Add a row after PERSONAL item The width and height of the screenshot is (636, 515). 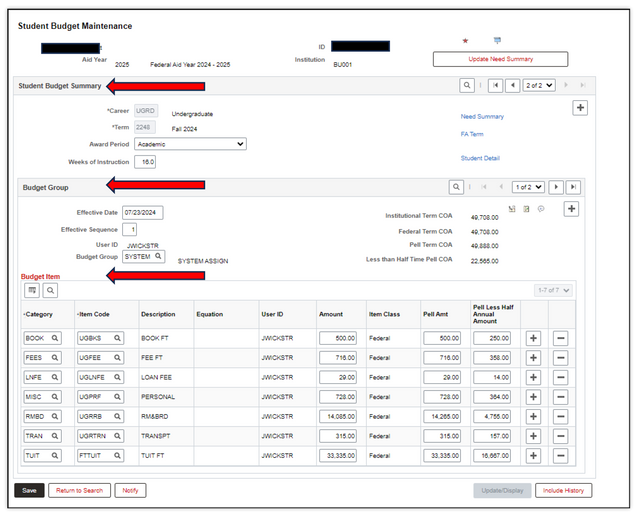click(x=533, y=397)
